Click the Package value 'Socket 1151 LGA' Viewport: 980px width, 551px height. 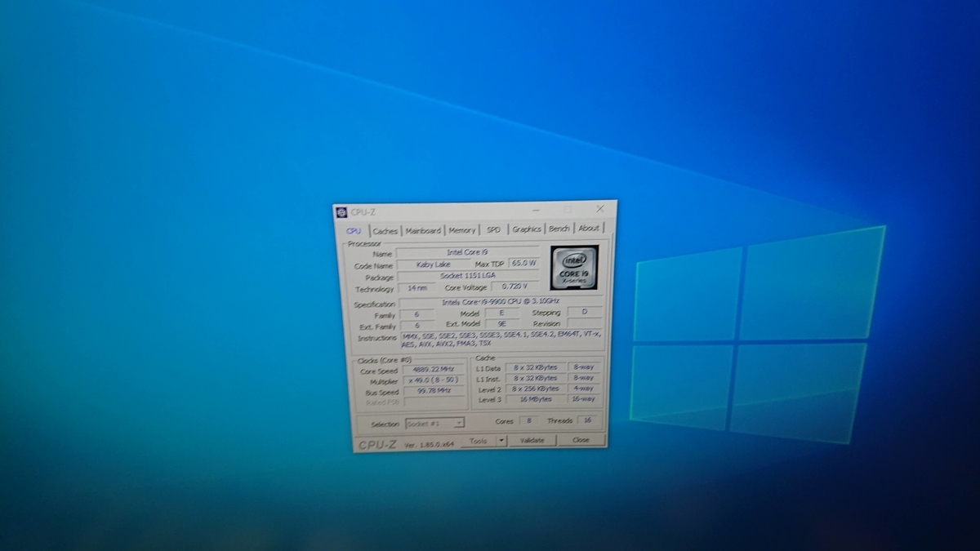click(x=467, y=277)
